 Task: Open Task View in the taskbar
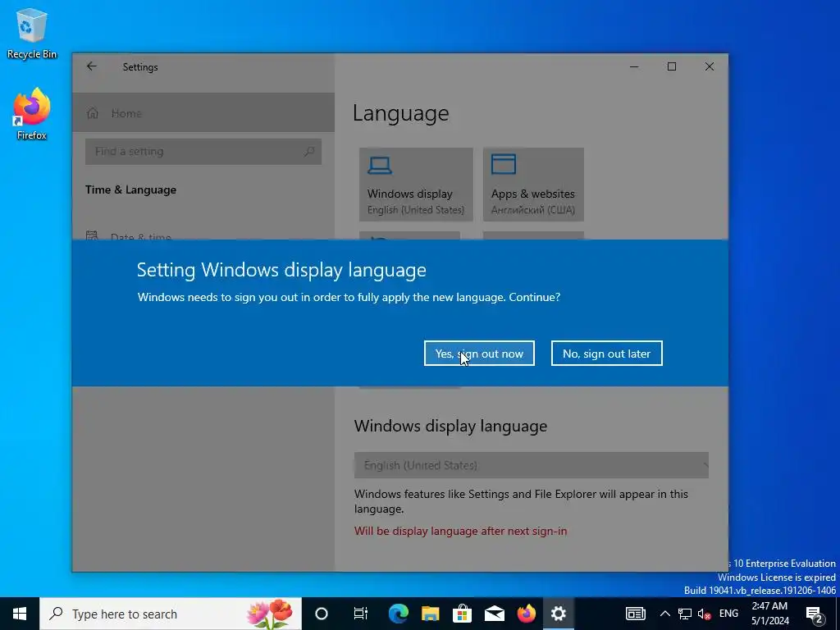click(361, 614)
